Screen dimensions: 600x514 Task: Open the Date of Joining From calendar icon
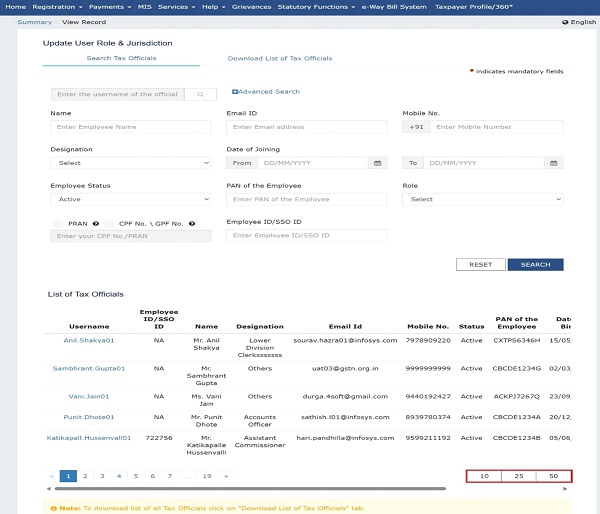[377, 163]
